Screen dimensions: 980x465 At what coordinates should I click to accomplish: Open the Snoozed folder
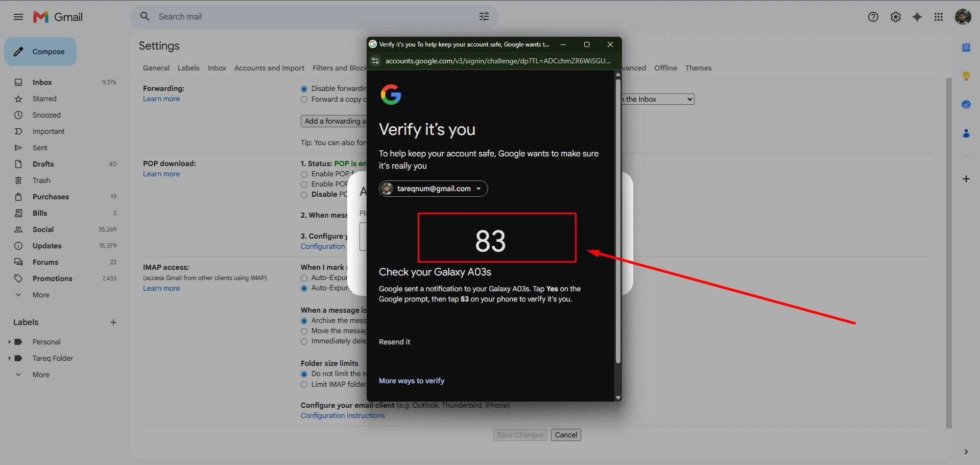click(x=65, y=115)
